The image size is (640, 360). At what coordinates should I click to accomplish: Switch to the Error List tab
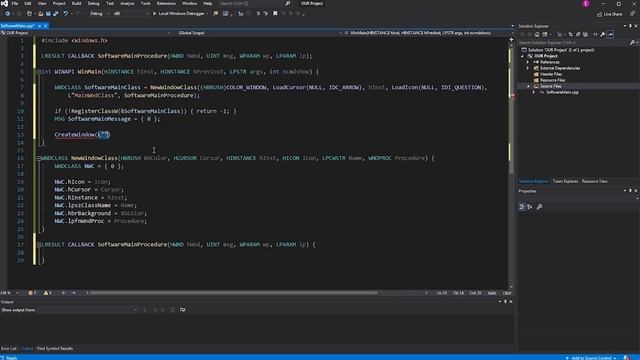(x=9, y=349)
